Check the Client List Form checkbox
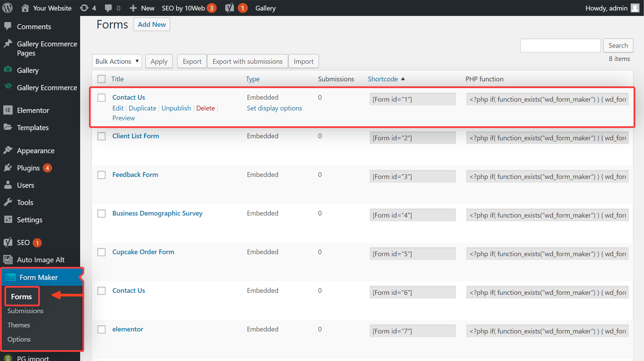The image size is (644, 361). [x=102, y=136]
